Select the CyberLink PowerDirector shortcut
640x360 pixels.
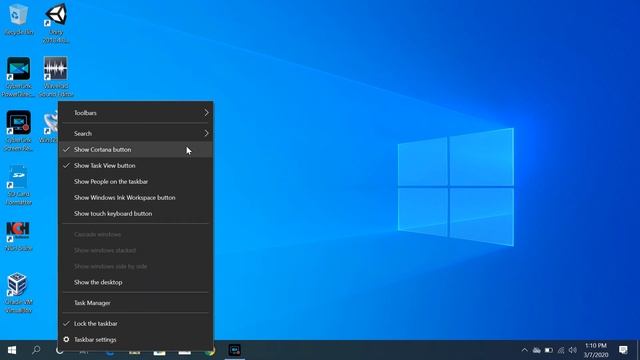point(18,77)
